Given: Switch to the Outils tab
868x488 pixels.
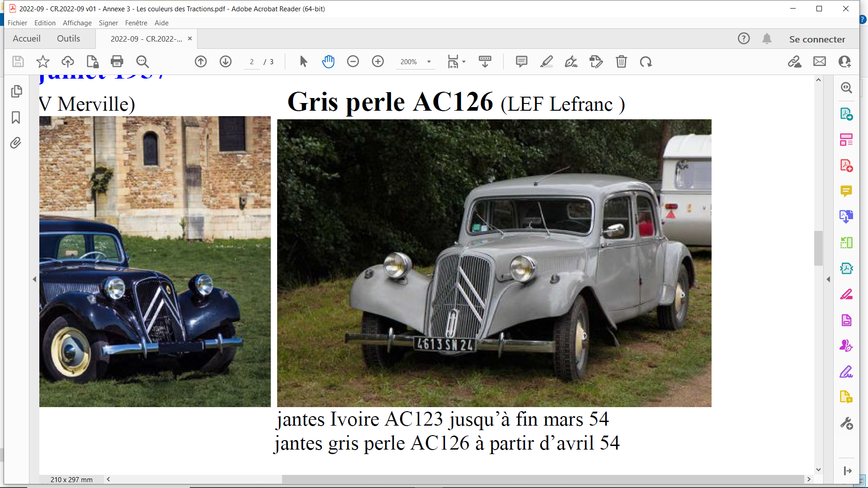Looking at the screenshot, I should (x=68, y=39).
